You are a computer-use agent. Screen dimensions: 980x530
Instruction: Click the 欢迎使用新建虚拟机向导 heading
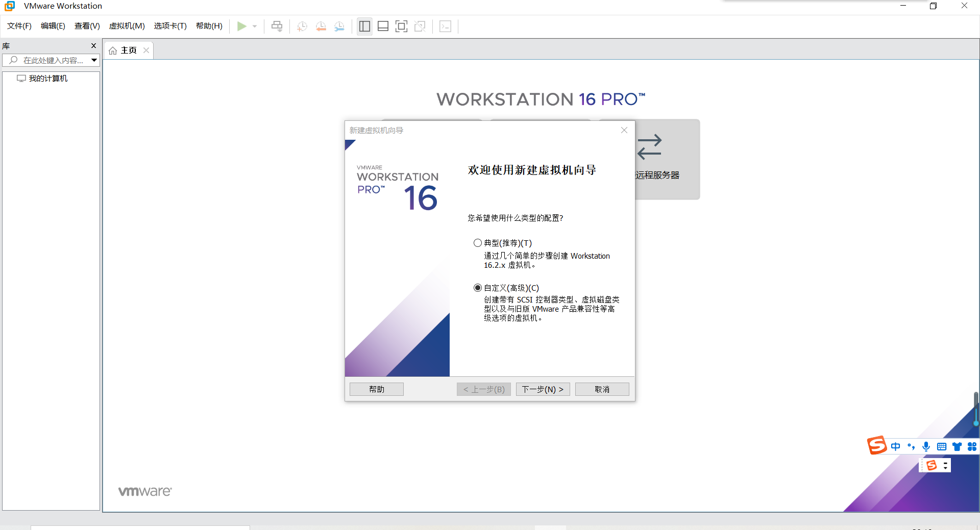[x=532, y=170]
